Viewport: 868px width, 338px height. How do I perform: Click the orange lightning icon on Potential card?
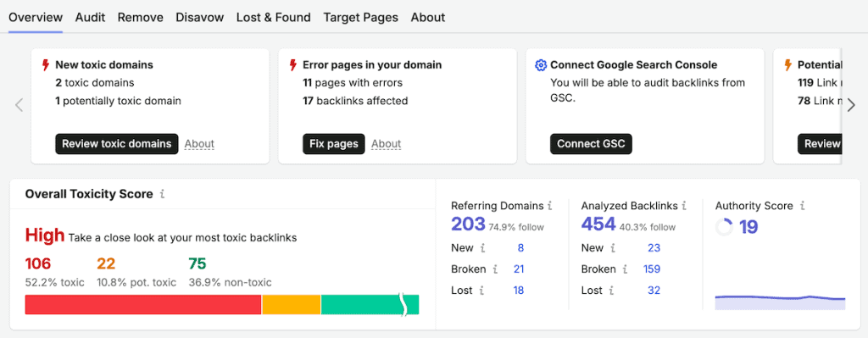(x=788, y=65)
